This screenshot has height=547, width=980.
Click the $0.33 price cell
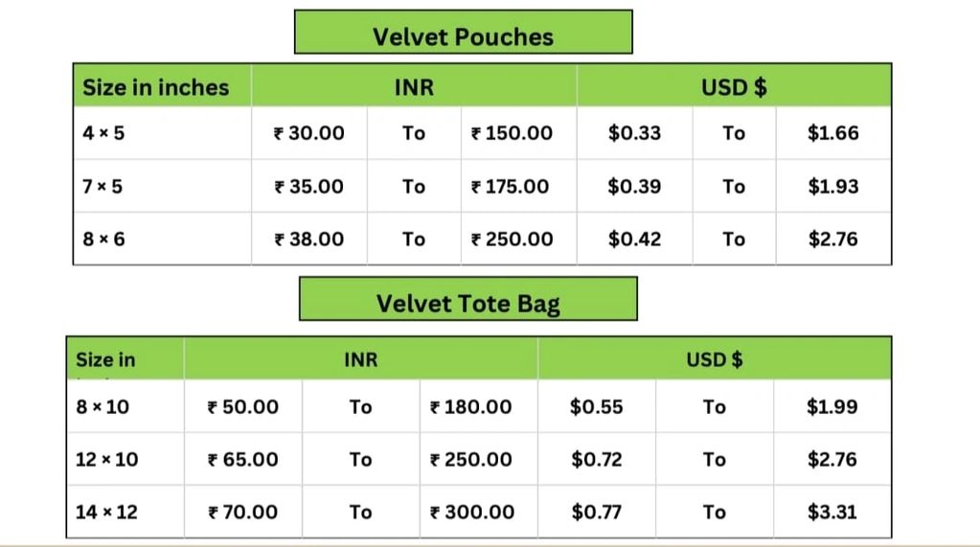click(634, 133)
